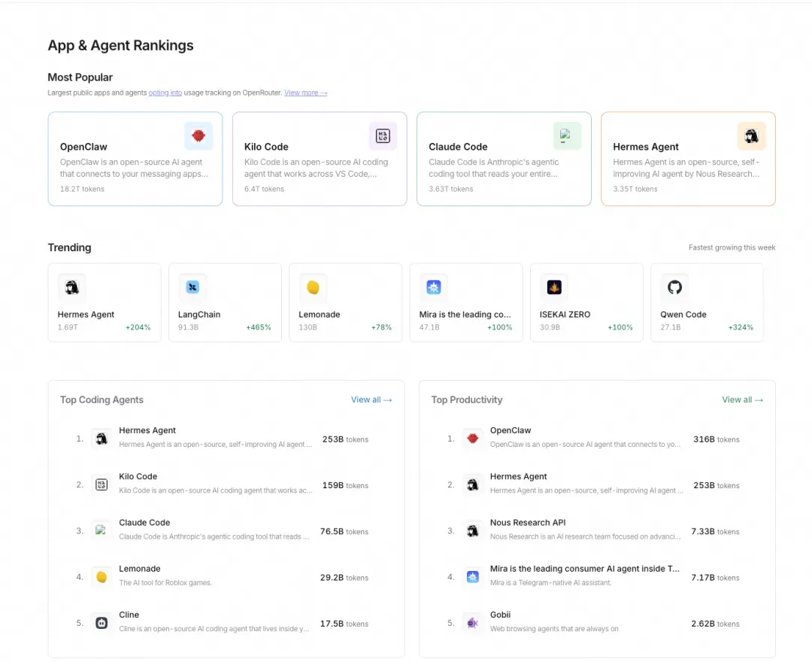Click the LangChain icon in Trending

[192, 287]
